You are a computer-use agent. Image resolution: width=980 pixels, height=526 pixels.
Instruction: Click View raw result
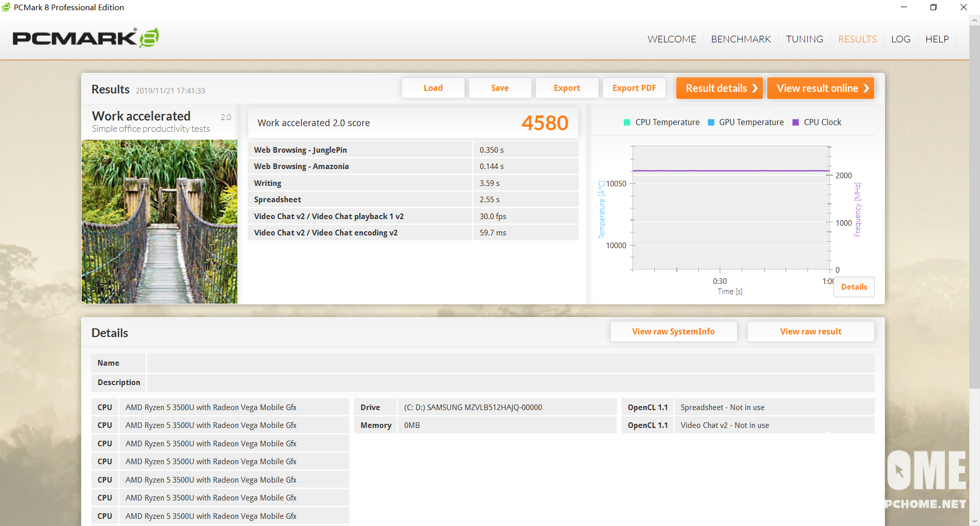[811, 331]
